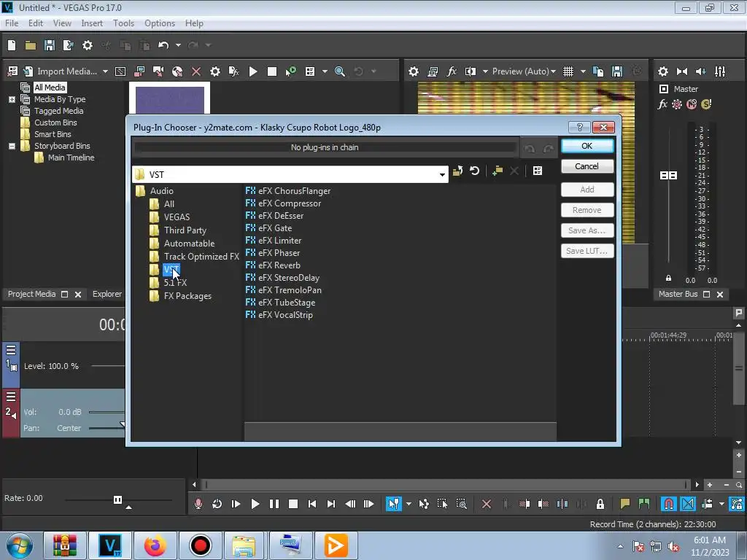
Task: Switch to Explorer tab
Action: [107, 295]
